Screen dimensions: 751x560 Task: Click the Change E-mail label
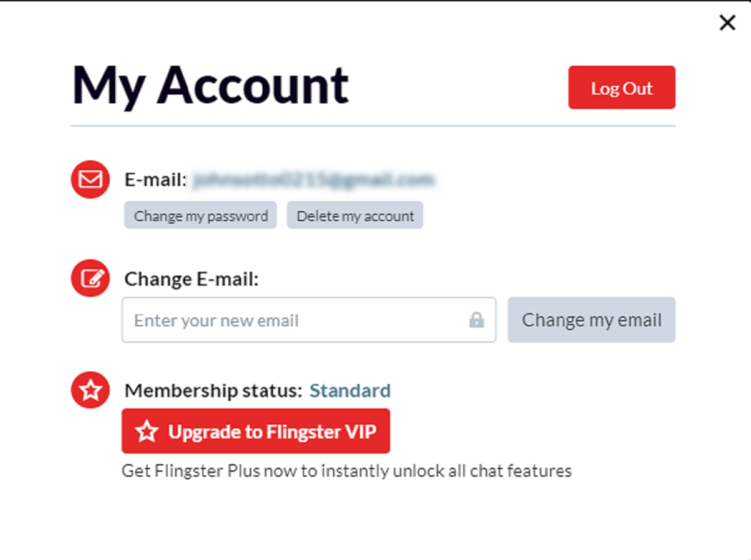(x=192, y=279)
